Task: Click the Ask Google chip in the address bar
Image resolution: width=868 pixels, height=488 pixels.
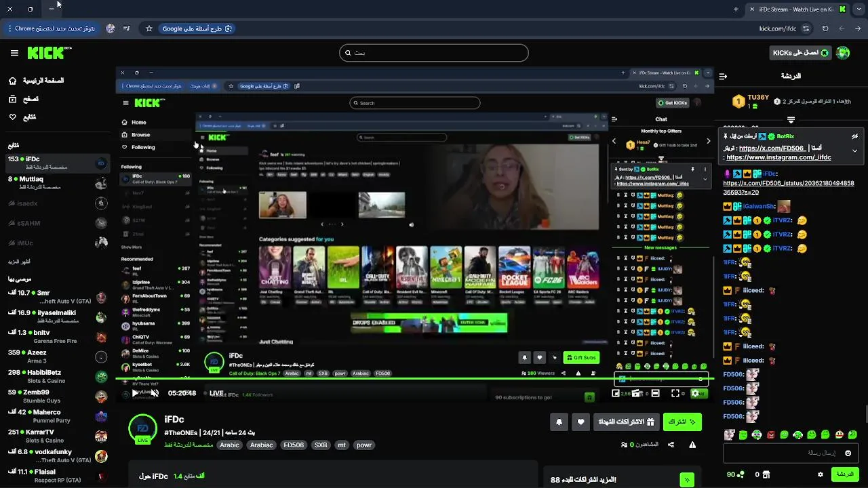Action: point(197,28)
